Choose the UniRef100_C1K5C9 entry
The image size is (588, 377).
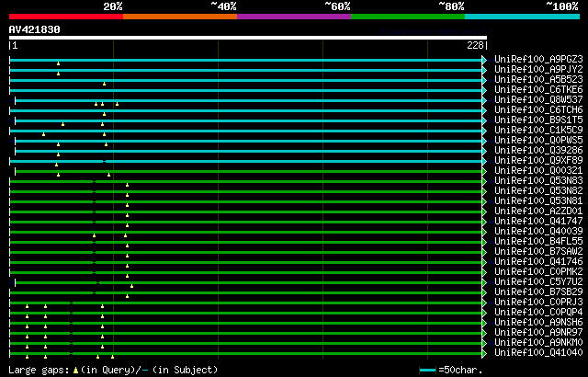click(x=538, y=131)
